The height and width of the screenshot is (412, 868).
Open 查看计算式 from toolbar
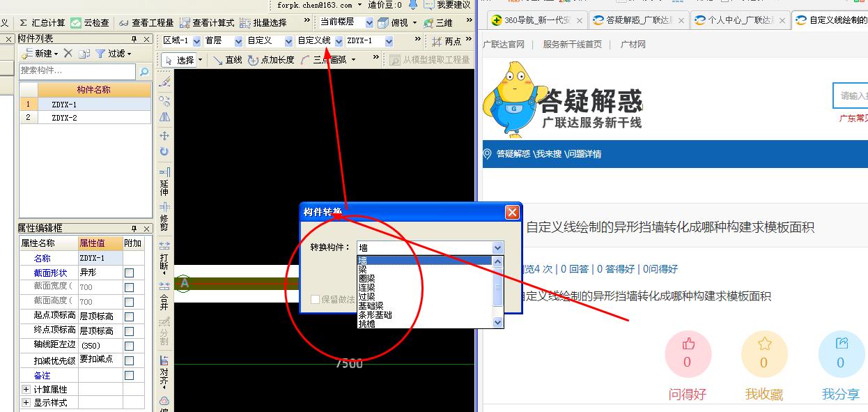(207, 23)
